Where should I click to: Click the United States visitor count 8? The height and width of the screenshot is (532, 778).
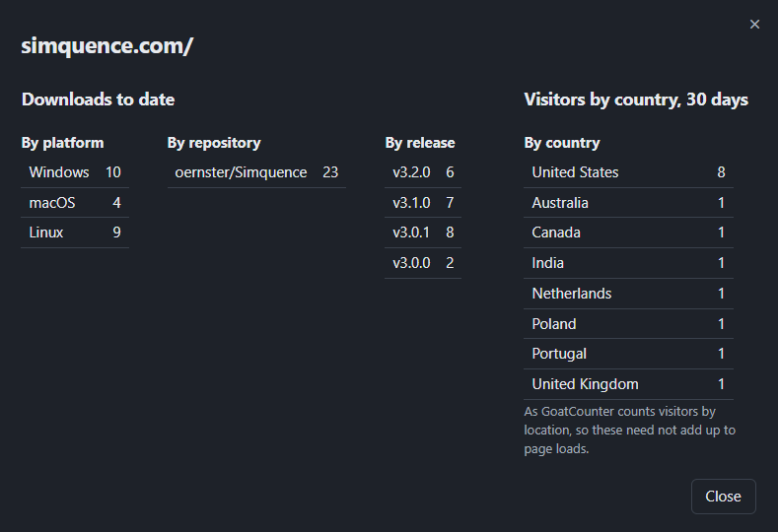coord(721,172)
